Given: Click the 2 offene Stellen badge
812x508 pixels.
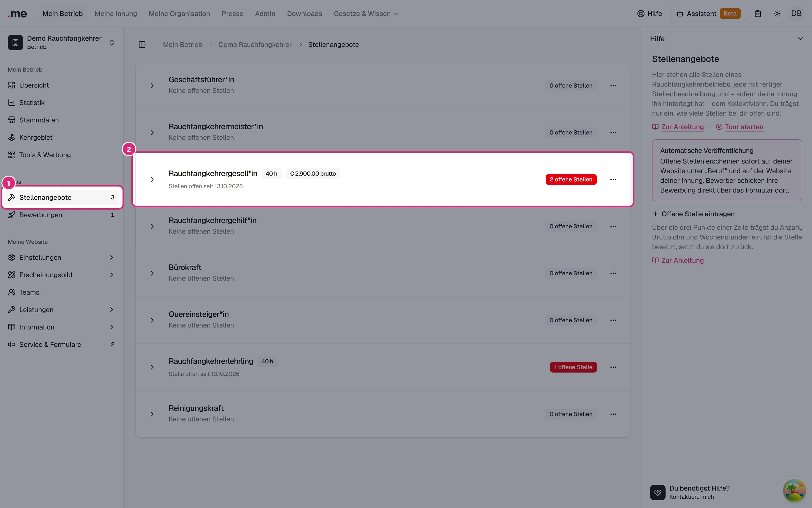Looking at the screenshot, I should [571, 179].
